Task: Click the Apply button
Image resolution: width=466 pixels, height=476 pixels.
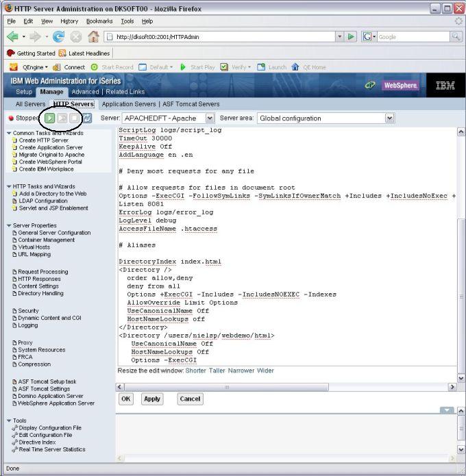Action: tap(152, 399)
